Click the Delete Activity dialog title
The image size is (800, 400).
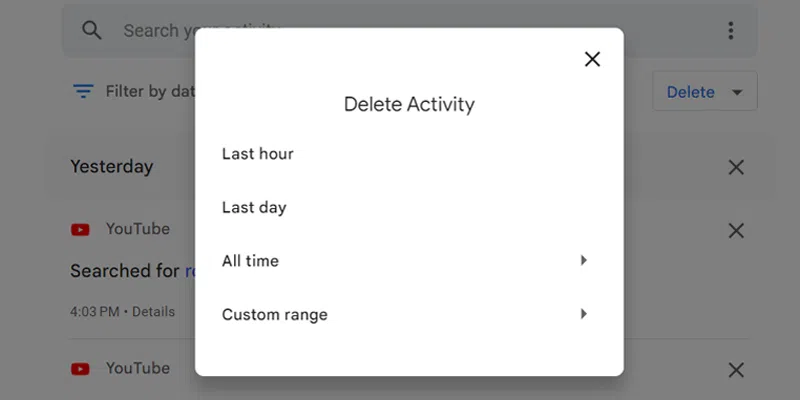click(409, 104)
